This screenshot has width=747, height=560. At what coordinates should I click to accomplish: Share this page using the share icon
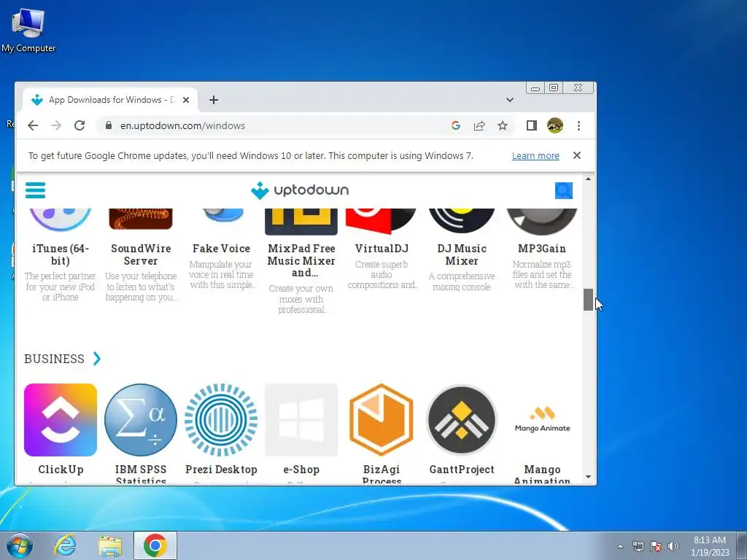(x=479, y=125)
